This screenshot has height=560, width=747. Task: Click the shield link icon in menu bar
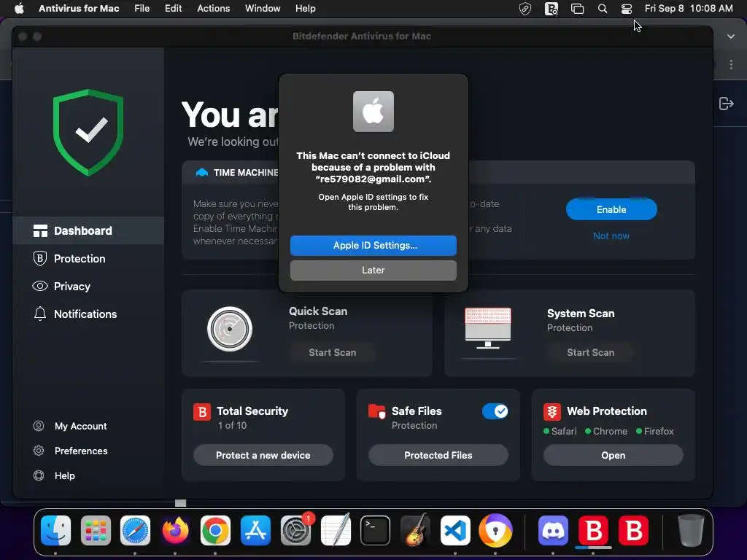(x=525, y=9)
